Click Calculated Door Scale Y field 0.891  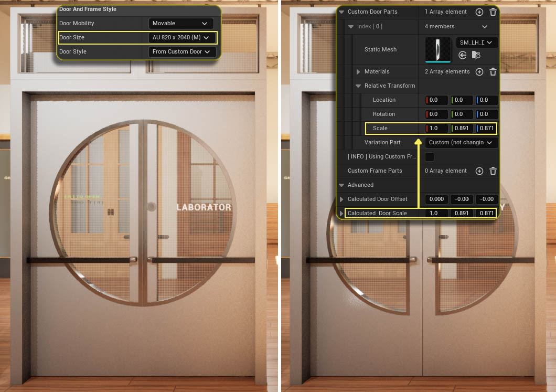coord(462,213)
